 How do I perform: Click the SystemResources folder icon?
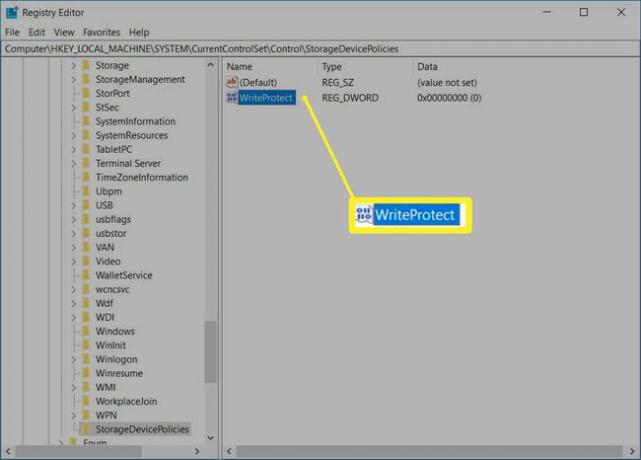86,135
